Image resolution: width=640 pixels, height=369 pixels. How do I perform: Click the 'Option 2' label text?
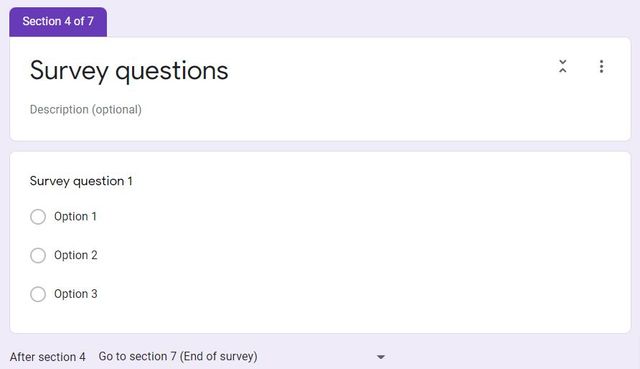click(76, 255)
